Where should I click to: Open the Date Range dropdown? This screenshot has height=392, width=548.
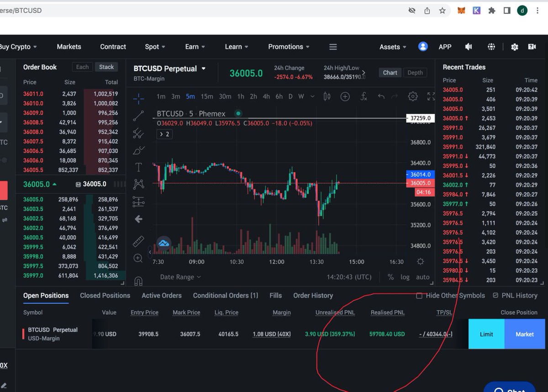pos(180,277)
